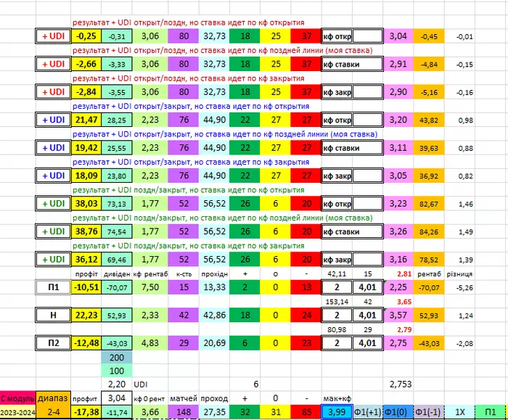The width and height of the screenshot is (508, 420).
Task: Select the cell with value 25,55
Action: (x=117, y=148)
